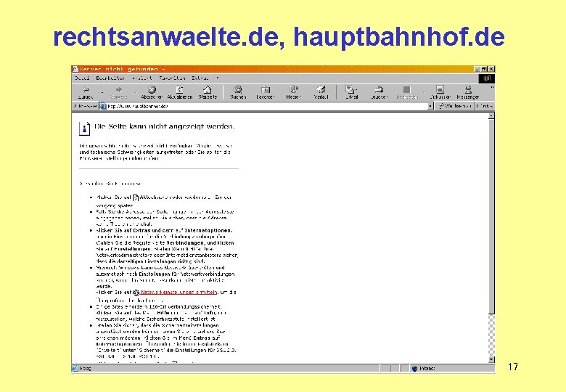Click the Wechseln zu (Go) button
This screenshot has height=392, width=566.
coord(454,106)
